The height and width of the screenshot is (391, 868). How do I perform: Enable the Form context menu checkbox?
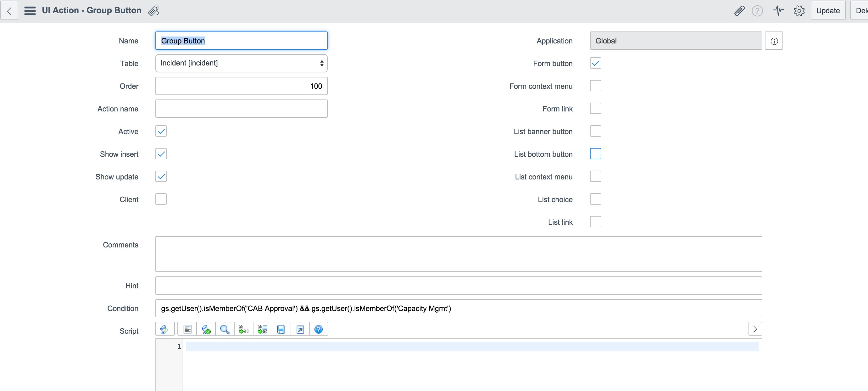point(595,86)
